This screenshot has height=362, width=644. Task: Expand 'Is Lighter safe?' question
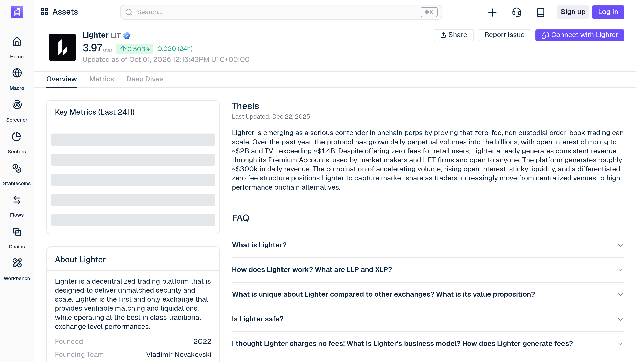click(x=428, y=319)
